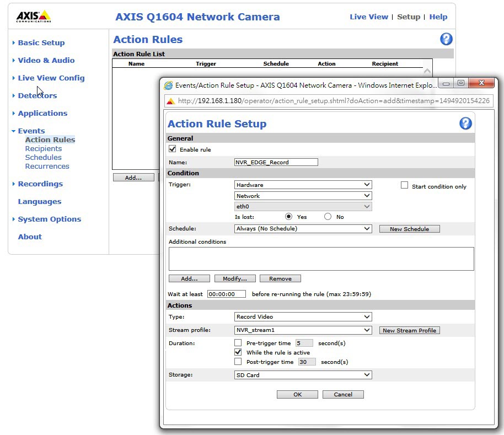Open Recurrences under Events
The image size is (504, 435).
click(47, 167)
